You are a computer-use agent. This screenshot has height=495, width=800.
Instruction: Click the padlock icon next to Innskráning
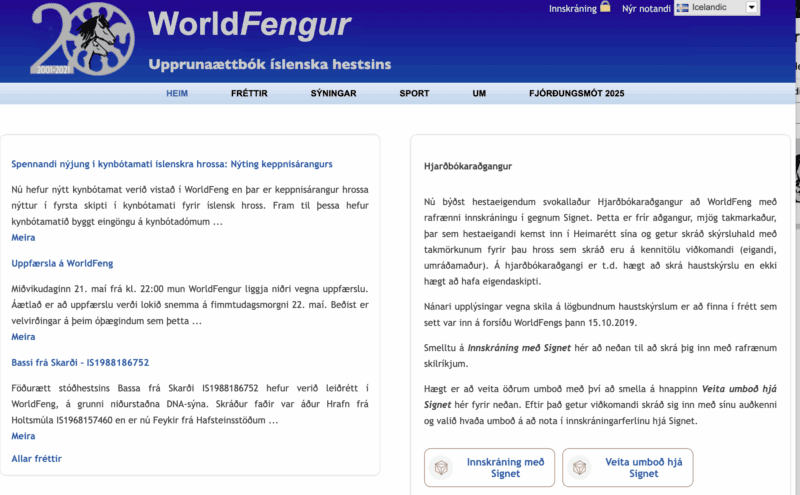pyautogui.click(x=605, y=7)
